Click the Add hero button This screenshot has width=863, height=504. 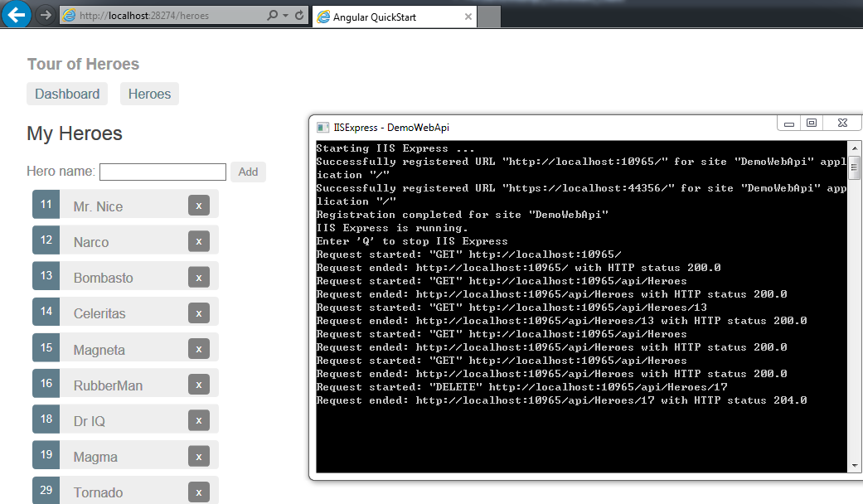click(x=248, y=172)
